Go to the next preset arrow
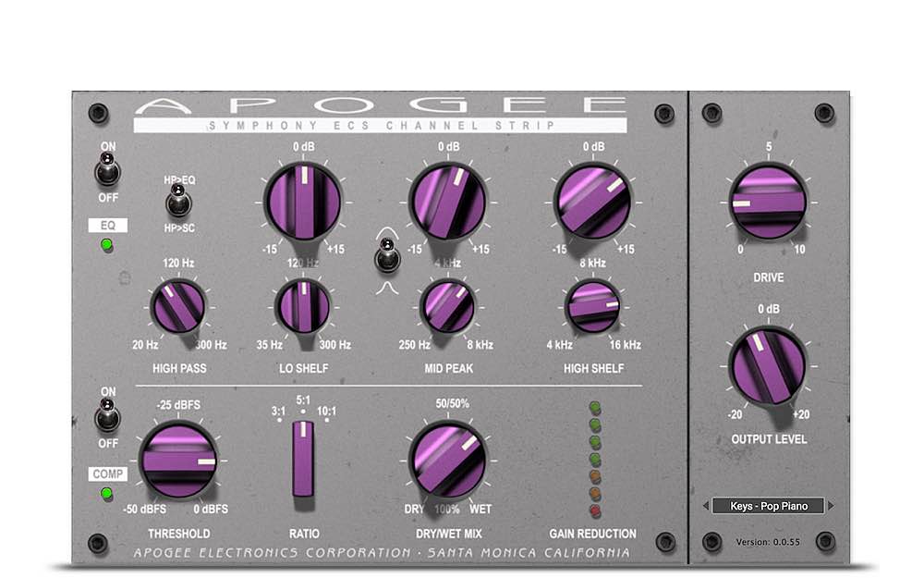Image resolution: width=924 pixels, height=578 pixels. click(x=831, y=506)
